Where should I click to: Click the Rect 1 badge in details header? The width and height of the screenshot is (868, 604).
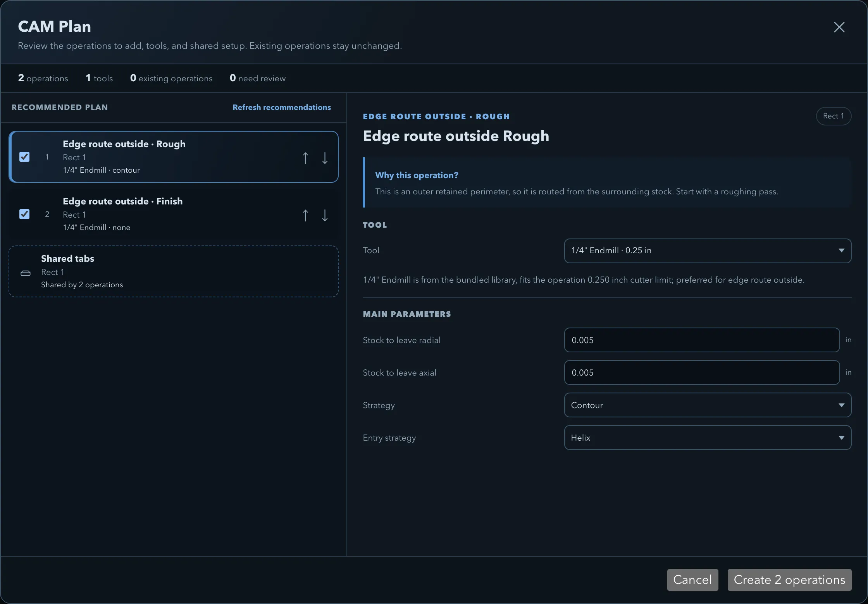pos(834,116)
